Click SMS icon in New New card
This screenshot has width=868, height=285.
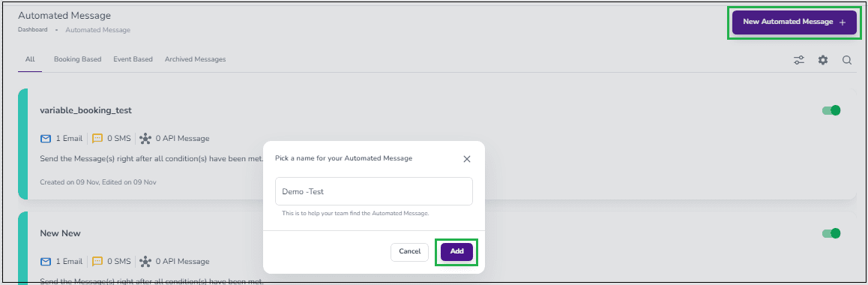click(x=97, y=261)
